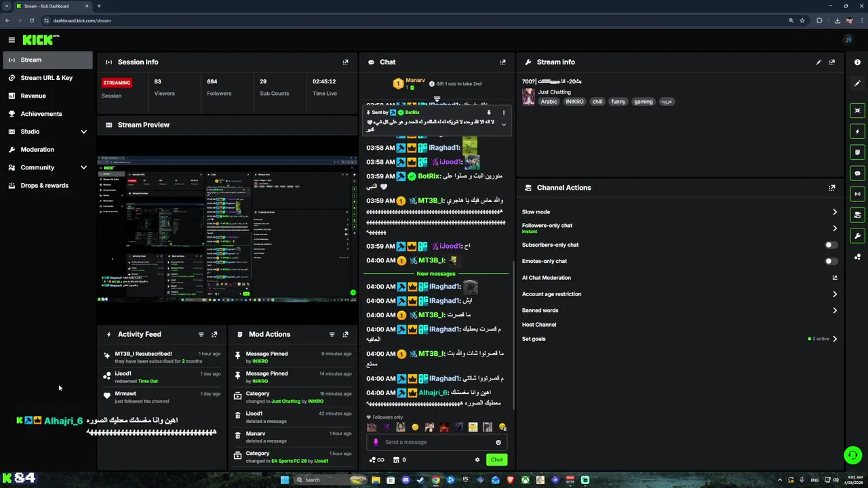Edit stream info with the pencil icon in the Stream info header
Screen dimensions: 868x488
click(818, 62)
